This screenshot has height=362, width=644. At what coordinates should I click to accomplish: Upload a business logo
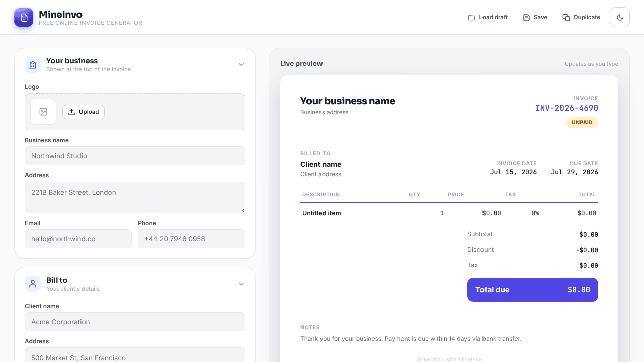click(84, 112)
